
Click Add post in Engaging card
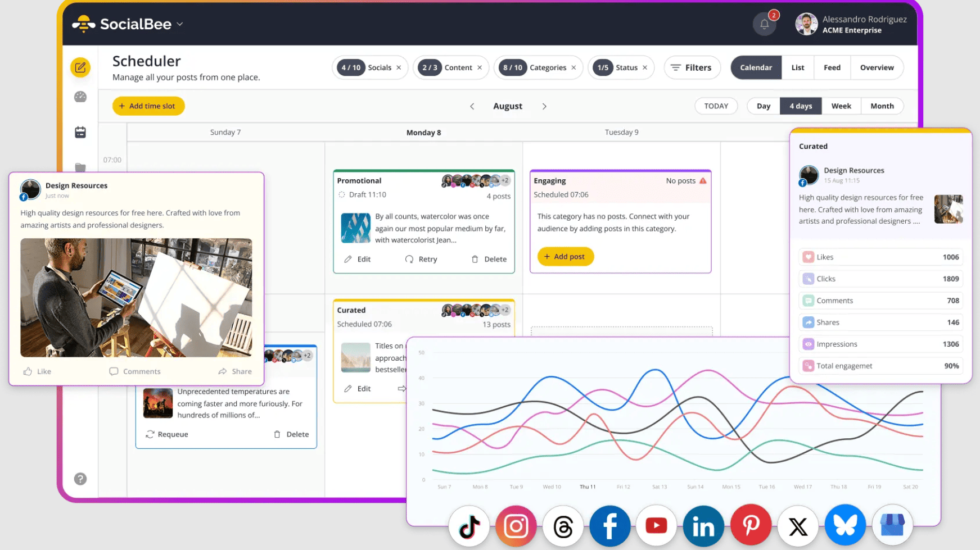coord(566,257)
